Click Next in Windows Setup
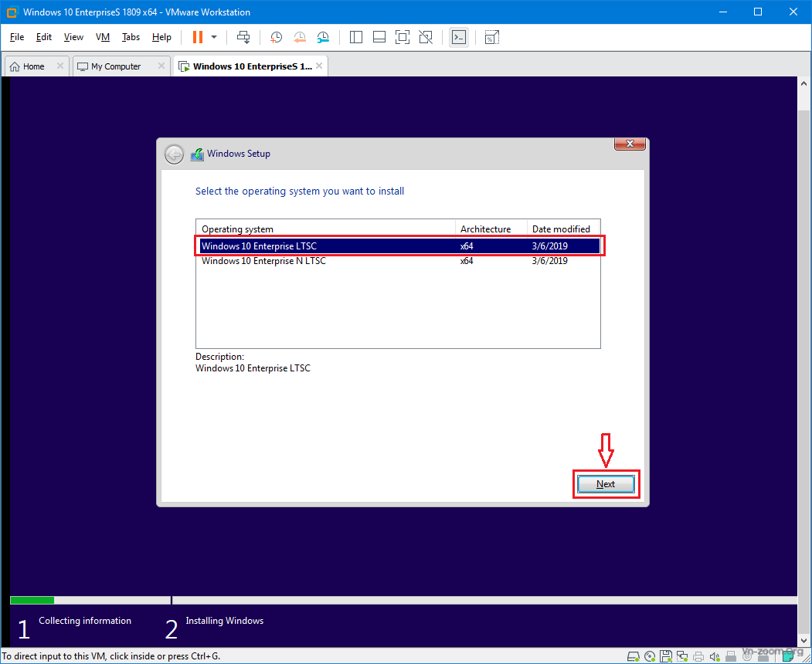This screenshot has height=664, width=812. (606, 484)
